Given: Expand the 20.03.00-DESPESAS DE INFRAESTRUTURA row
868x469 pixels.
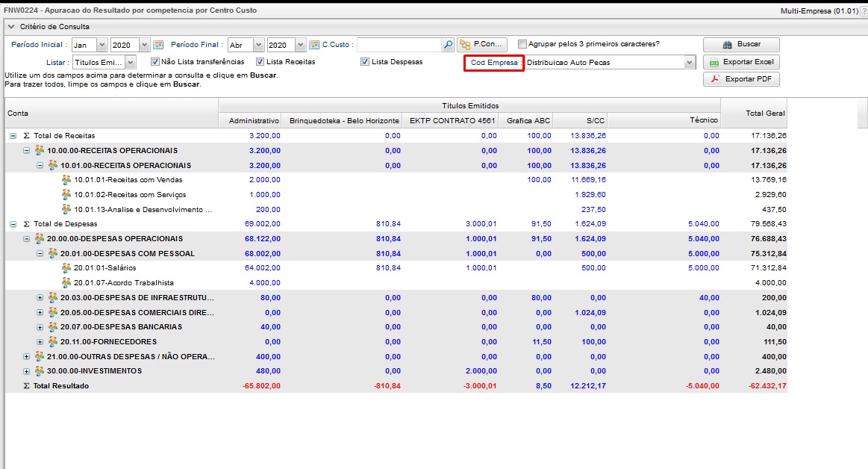Looking at the screenshot, I should click(x=40, y=298).
